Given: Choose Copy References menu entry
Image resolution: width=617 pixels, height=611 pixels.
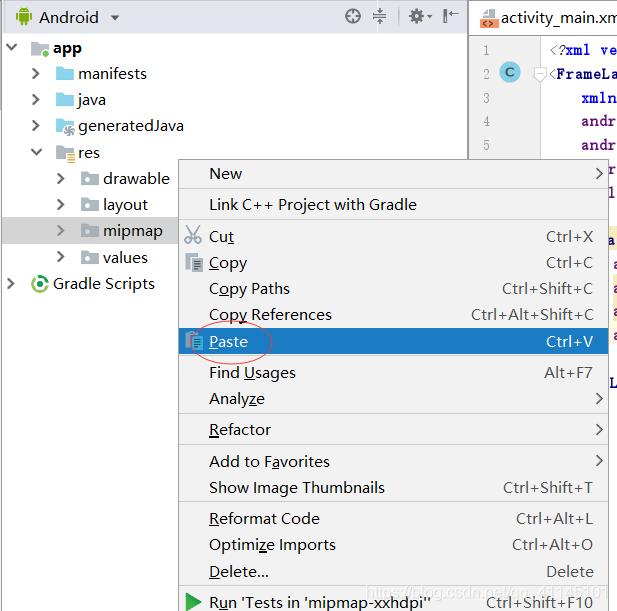Looking at the screenshot, I should [393, 315].
